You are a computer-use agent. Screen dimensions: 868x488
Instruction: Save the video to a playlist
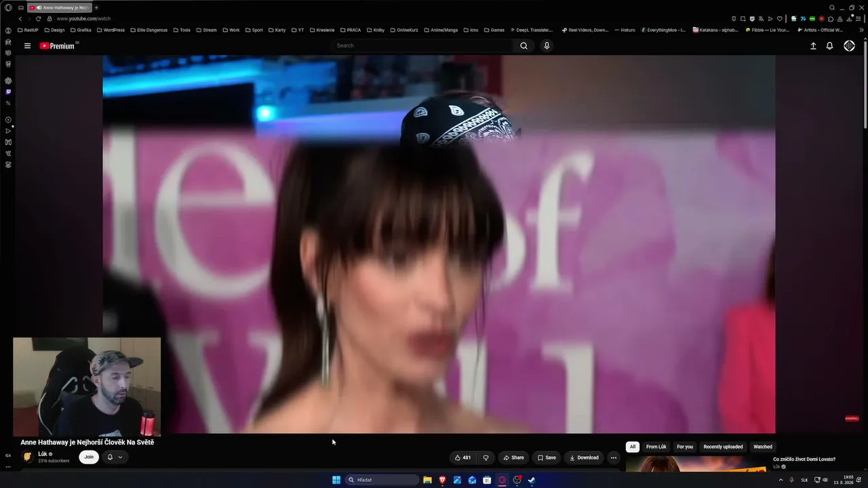tap(547, 457)
